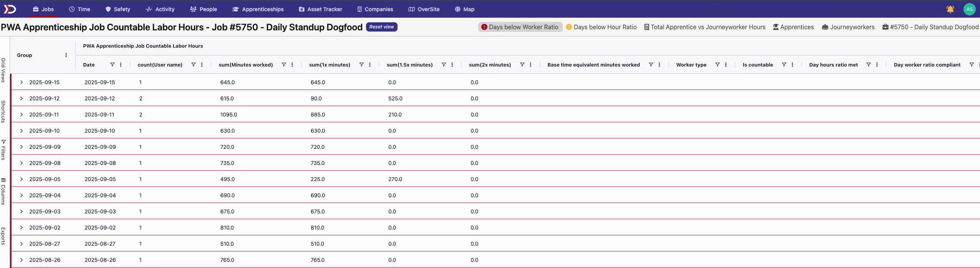Filter the sum(2x minutes) column
This screenshot has height=268, width=980.
[x=522, y=65]
